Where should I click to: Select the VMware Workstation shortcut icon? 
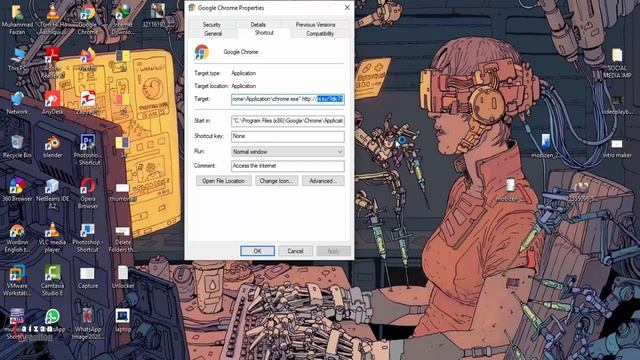(x=17, y=281)
